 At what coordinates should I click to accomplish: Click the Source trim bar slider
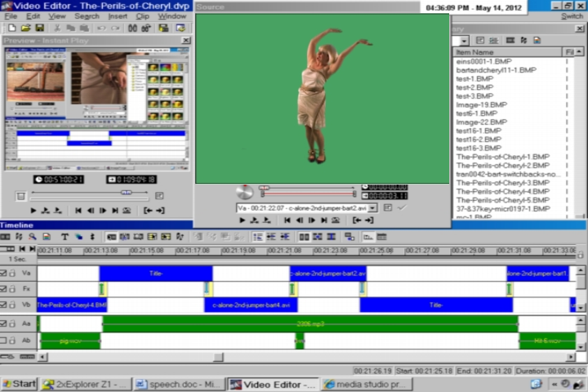[308, 194]
